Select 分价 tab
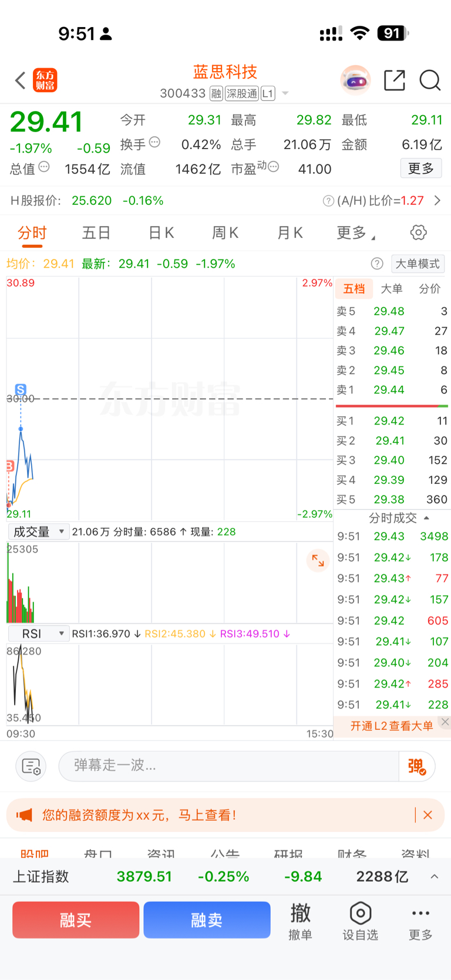Image resolution: width=451 pixels, height=980 pixels. (429, 288)
